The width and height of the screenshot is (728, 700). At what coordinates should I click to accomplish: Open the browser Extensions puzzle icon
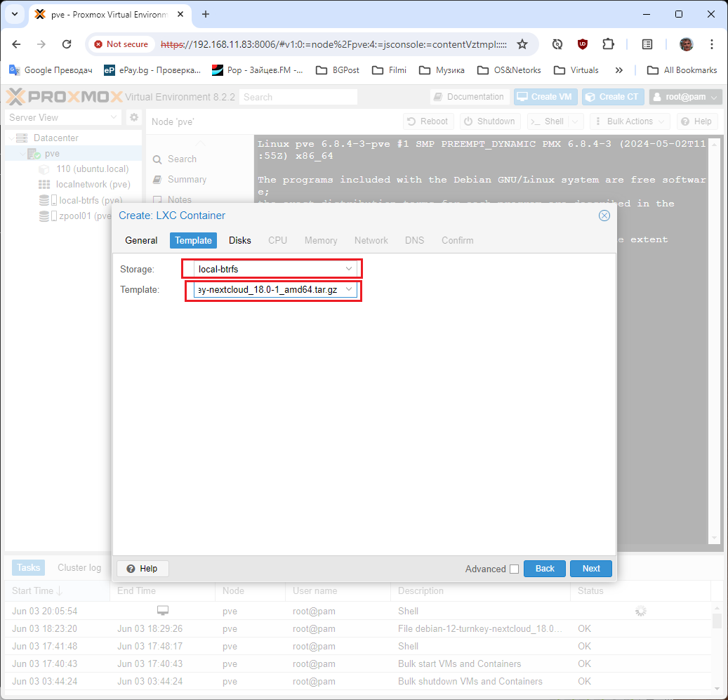[608, 44]
